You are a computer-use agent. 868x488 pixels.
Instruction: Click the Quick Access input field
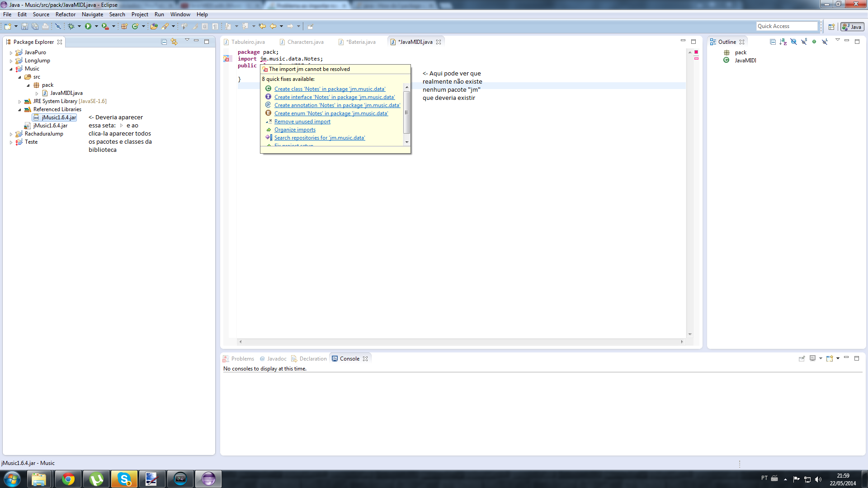787,26
